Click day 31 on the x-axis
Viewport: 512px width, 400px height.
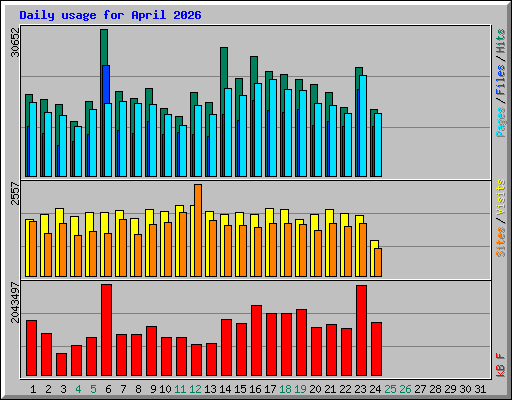[480, 389]
